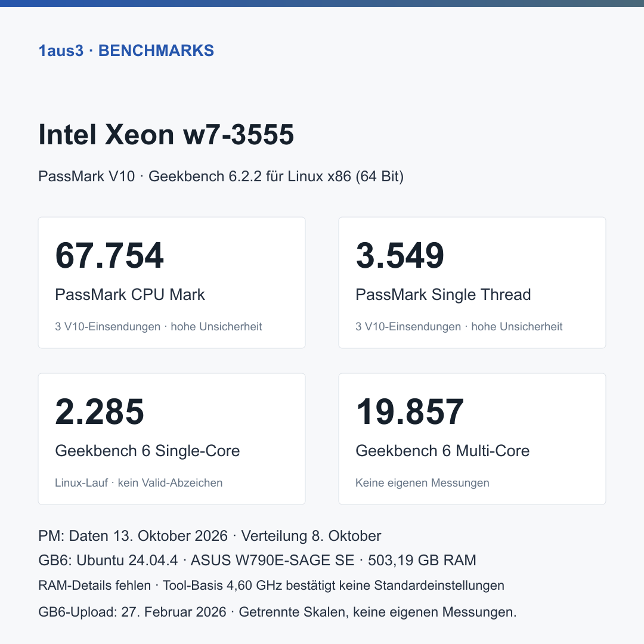This screenshot has height=644, width=644.
Task: Select the Intel Xeon w7-3555 heading
Action: click(x=166, y=134)
